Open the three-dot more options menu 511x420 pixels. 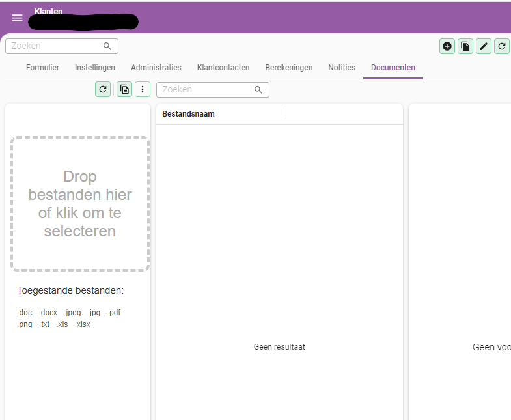click(x=143, y=89)
